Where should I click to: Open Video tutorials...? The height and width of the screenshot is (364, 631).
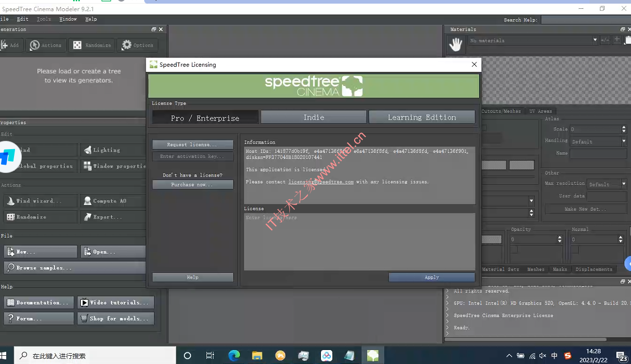coord(116,302)
